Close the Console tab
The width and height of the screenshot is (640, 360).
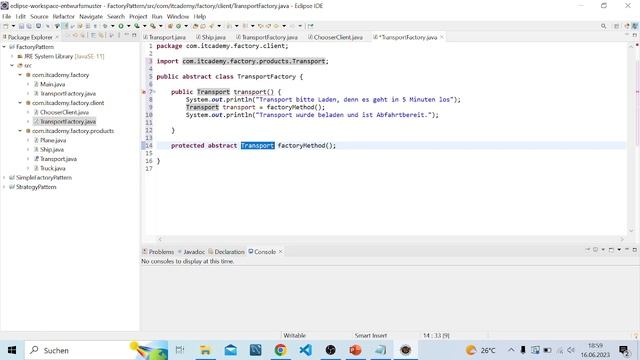pos(280,252)
